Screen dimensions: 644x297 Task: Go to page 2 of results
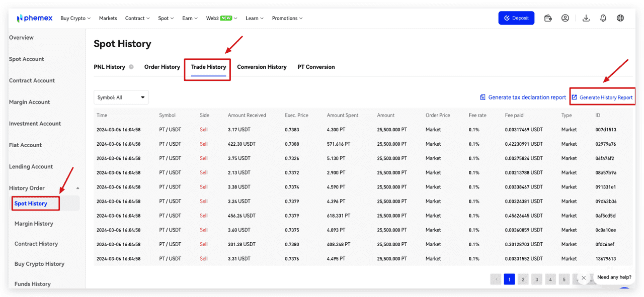tap(523, 279)
